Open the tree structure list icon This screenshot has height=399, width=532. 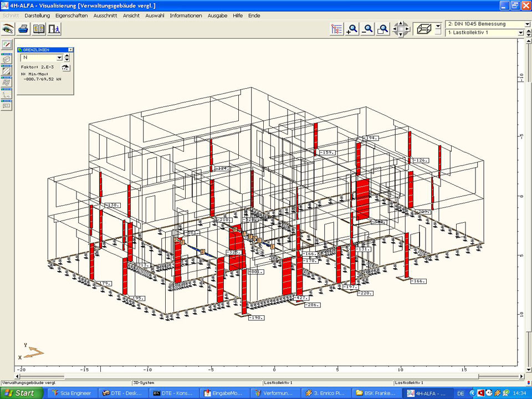[336, 29]
